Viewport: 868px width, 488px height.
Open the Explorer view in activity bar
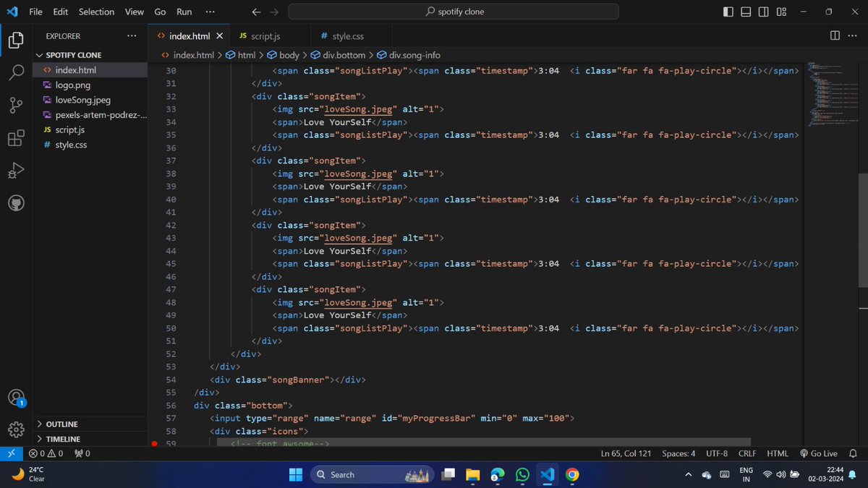pyautogui.click(x=16, y=40)
